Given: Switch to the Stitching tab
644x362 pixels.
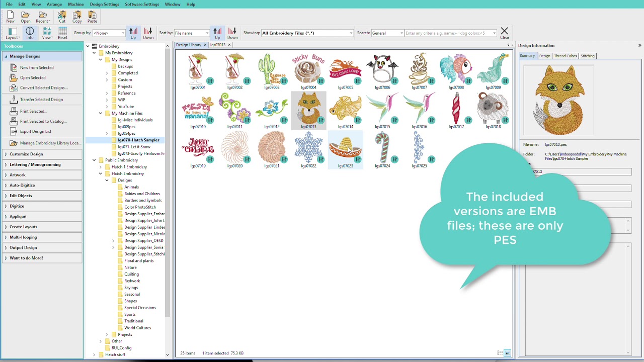Looking at the screenshot, I should coord(587,56).
